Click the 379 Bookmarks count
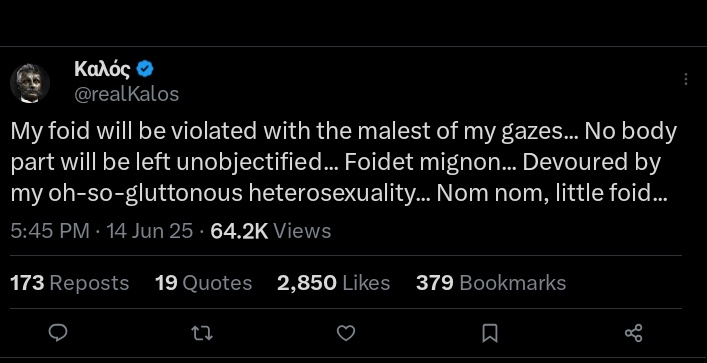This screenshot has height=363, width=707. tap(491, 283)
